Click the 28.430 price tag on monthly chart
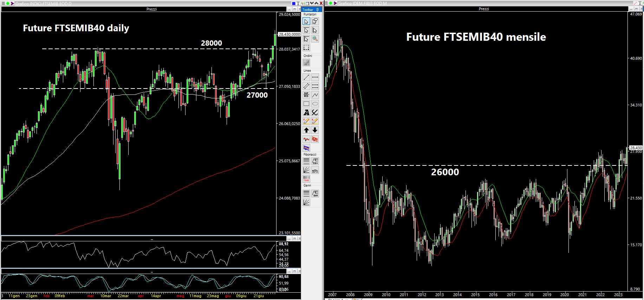 click(x=636, y=148)
